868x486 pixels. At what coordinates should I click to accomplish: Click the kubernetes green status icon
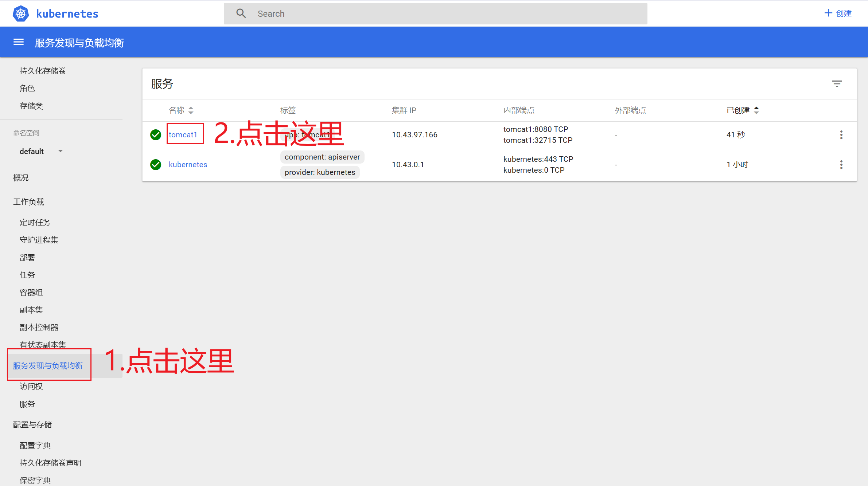pyautogui.click(x=156, y=165)
